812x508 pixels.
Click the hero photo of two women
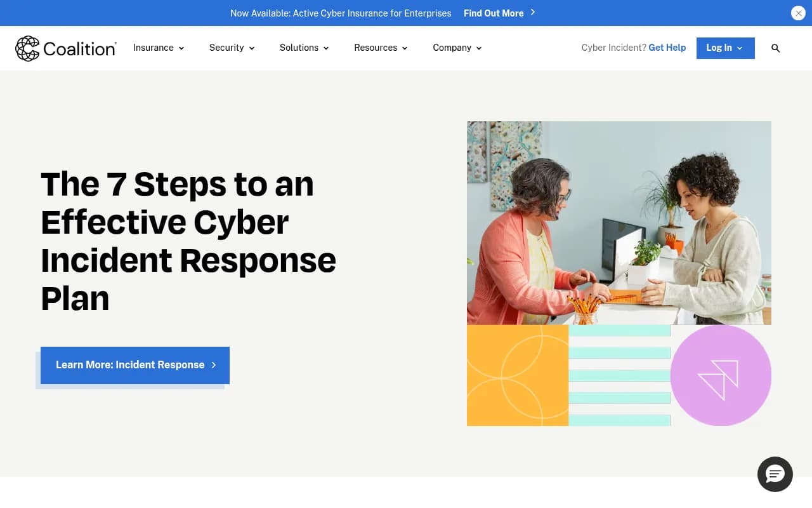[619, 223]
